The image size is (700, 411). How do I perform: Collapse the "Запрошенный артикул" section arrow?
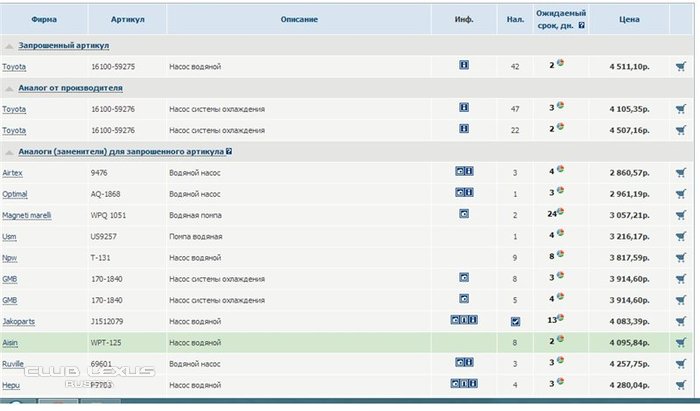click(x=9, y=46)
